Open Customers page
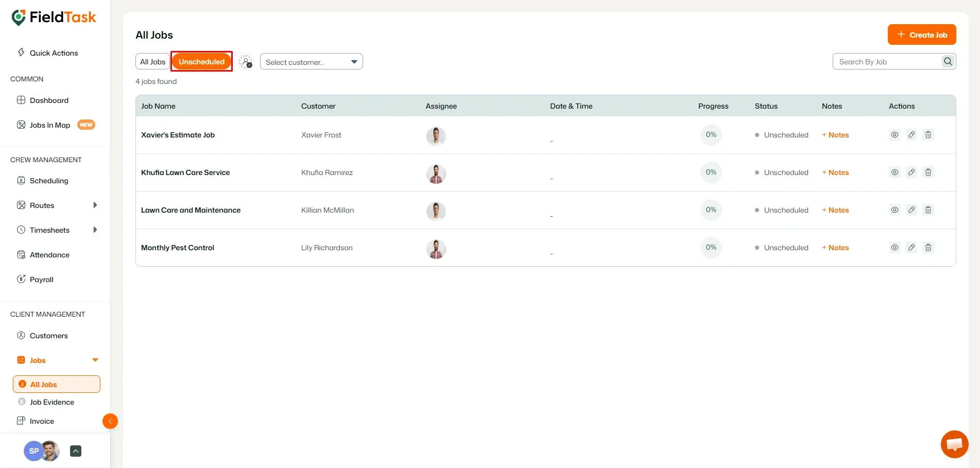 click(x=42, y=336)
